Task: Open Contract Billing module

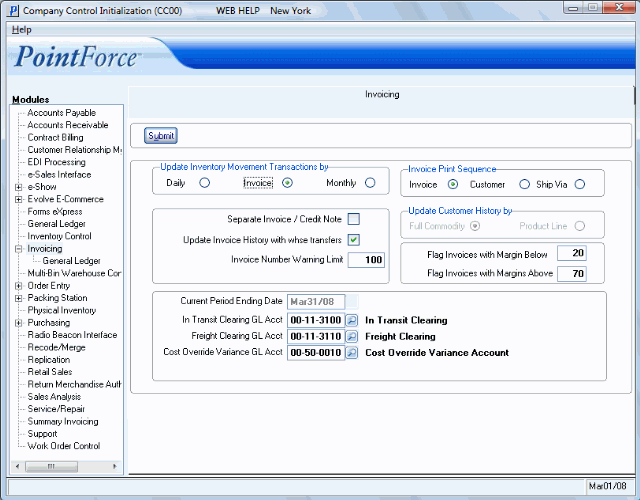Action: (55, 138)
